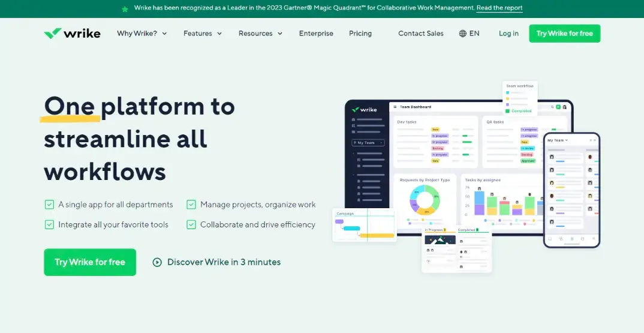Expand the Why Wrike? dropdown menu
Screen dimensions: 644x333
[142, 34]
